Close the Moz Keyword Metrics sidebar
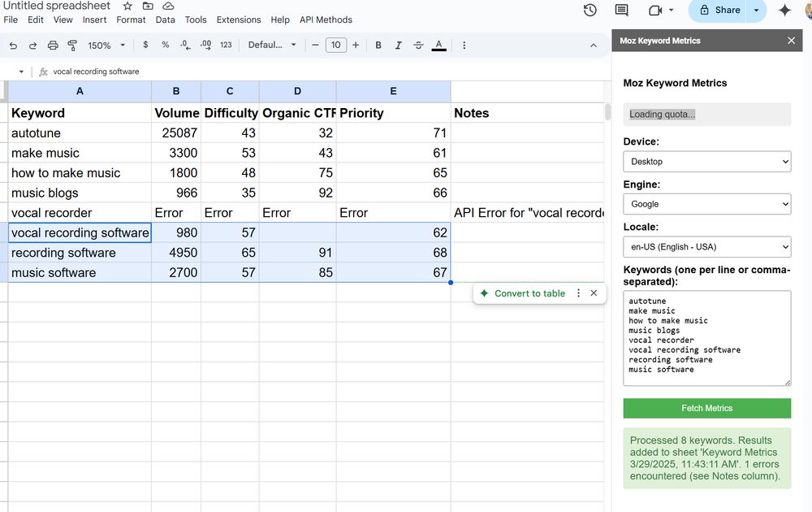This screenshot has width=812, height=512. [791, 41]
